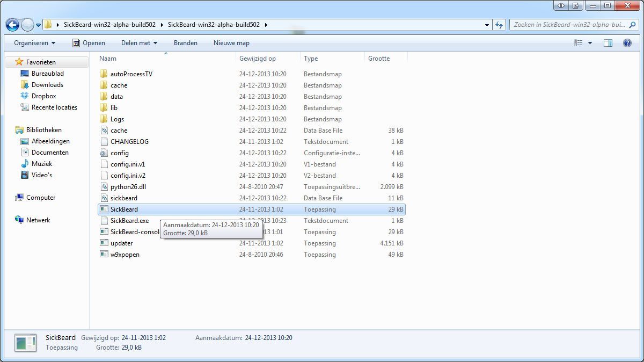The image size is (644, 362).
Task: Open the address bar history dropdown
Action: pos(487,25)
